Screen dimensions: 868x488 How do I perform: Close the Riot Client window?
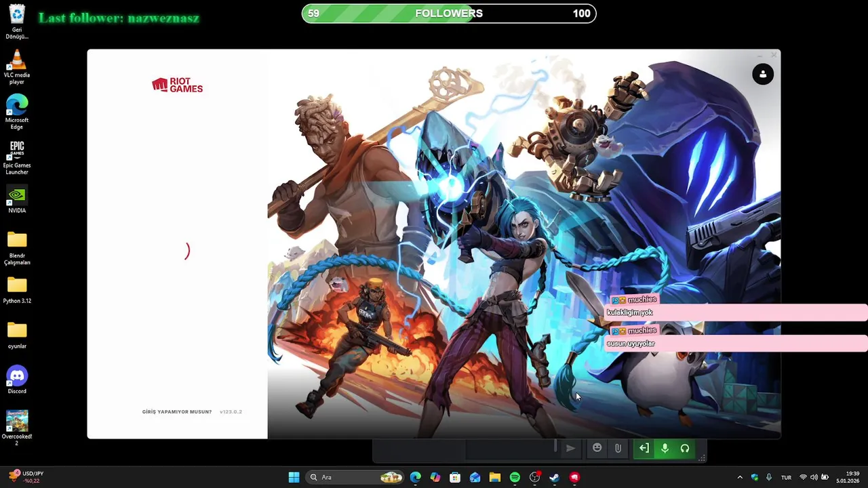click(x=773, y=55)
